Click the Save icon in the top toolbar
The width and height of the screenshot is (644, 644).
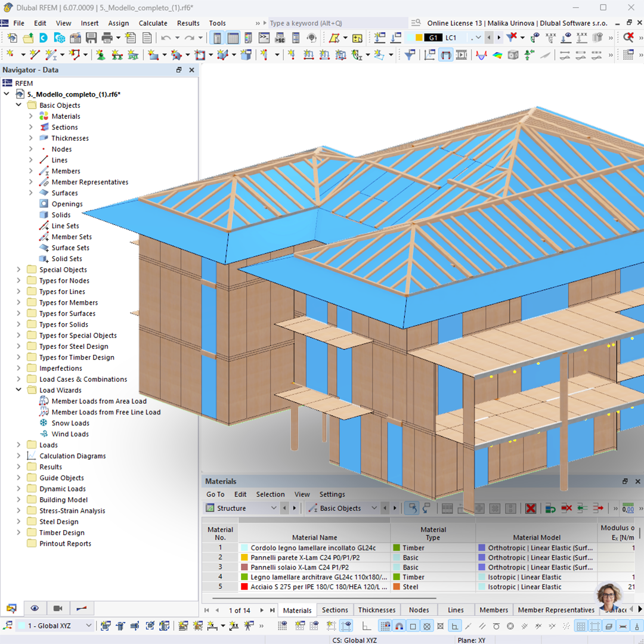(x=90, y=38)
